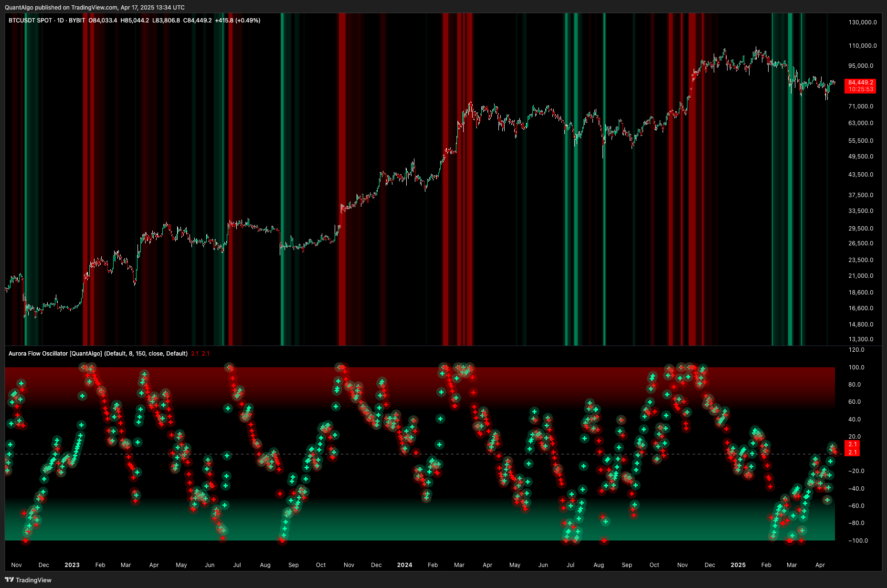Click the −60.0 oscillator axis label
The image size is (887, 588).
click(x=856, y=506)
